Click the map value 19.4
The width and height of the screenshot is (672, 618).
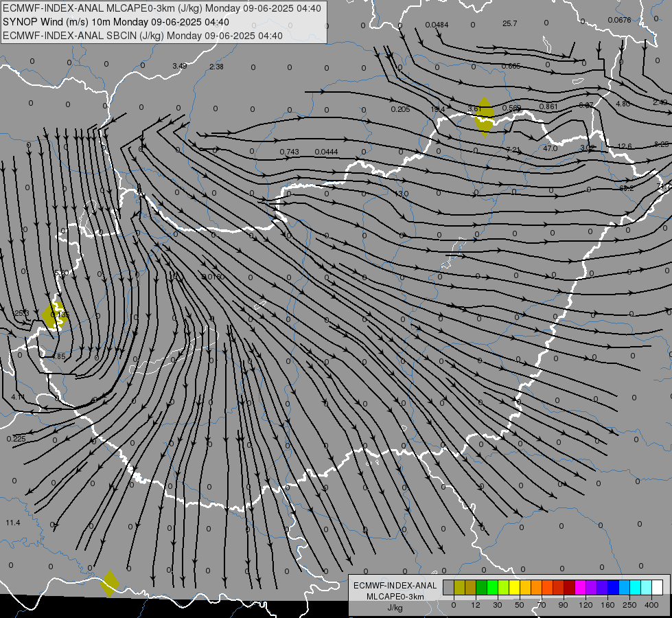tap(437, 109)
